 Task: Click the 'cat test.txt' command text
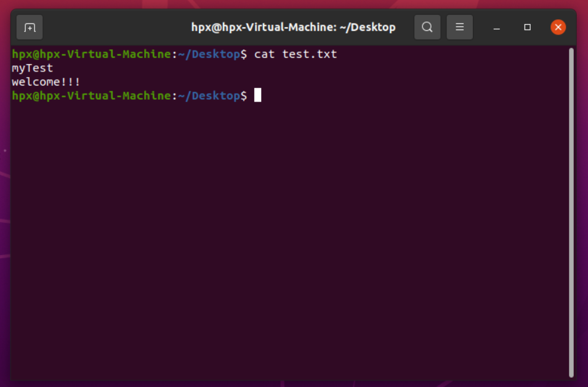296,54
